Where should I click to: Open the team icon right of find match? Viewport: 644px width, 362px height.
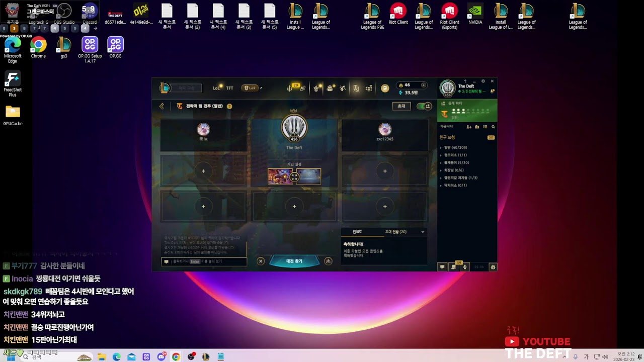tap(328, 261)
